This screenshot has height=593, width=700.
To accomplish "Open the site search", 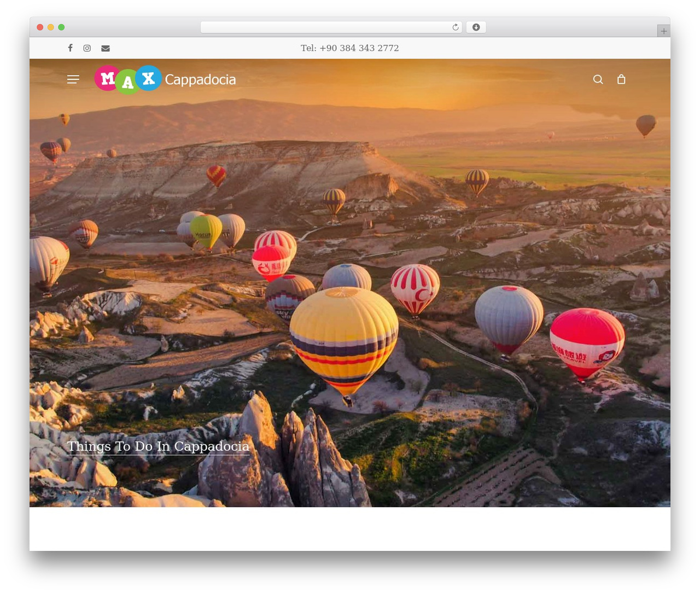I will [598, 79].
